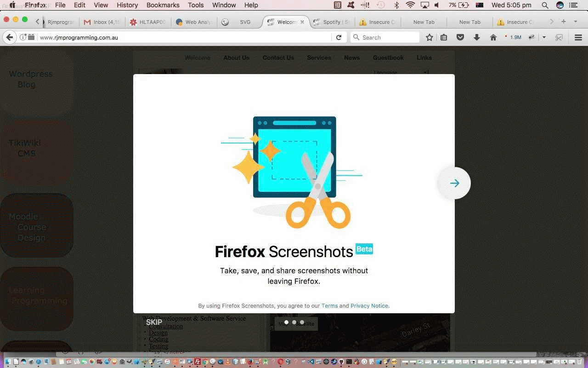The width and height of the screenshot is (588, 368).
Task: Reload the current page
Action: click(339, 37)
